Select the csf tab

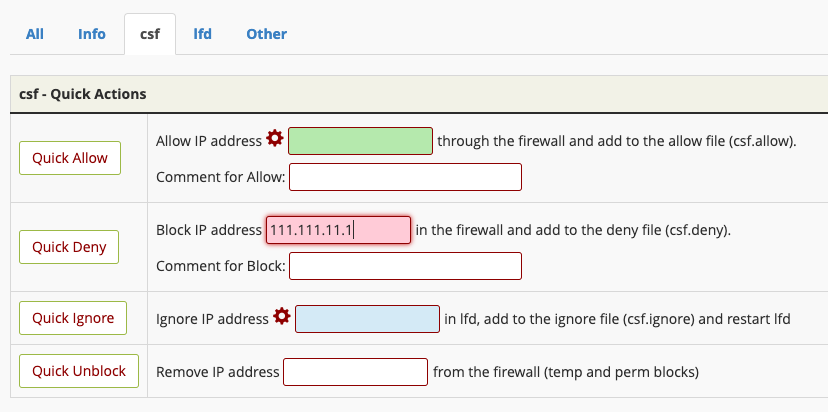point(150,34)
